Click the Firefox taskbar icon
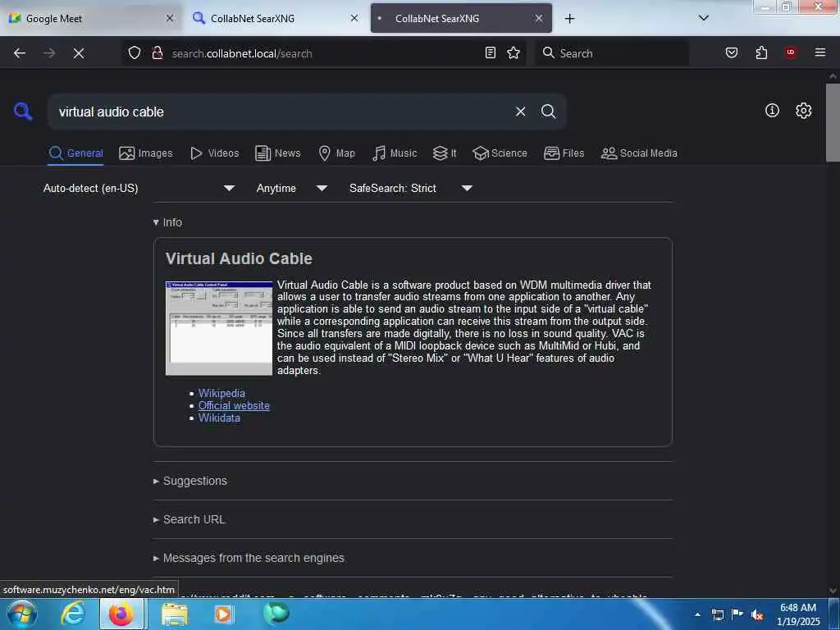Image resolution: width=840 pixels, height=630 pixels. pos(121,614)
